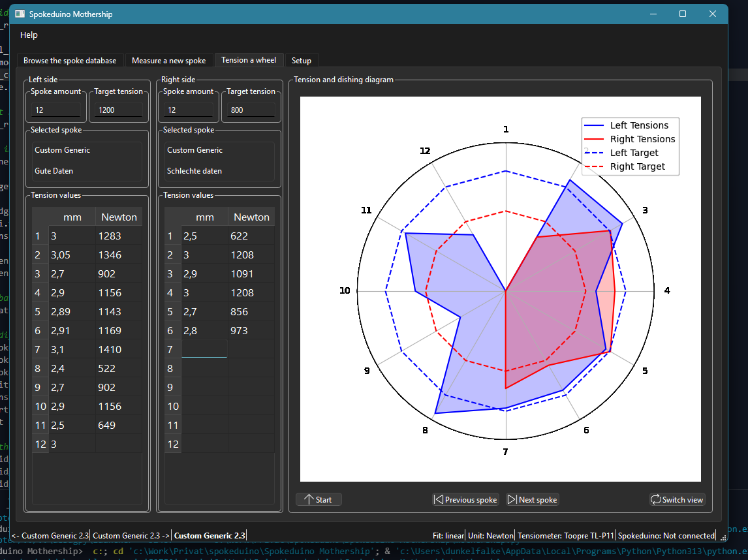Viewport: 748px width, 560px height.
Task: Select Right side Newton cell 856
Action: pyautogui.click(x=251, y=312)
